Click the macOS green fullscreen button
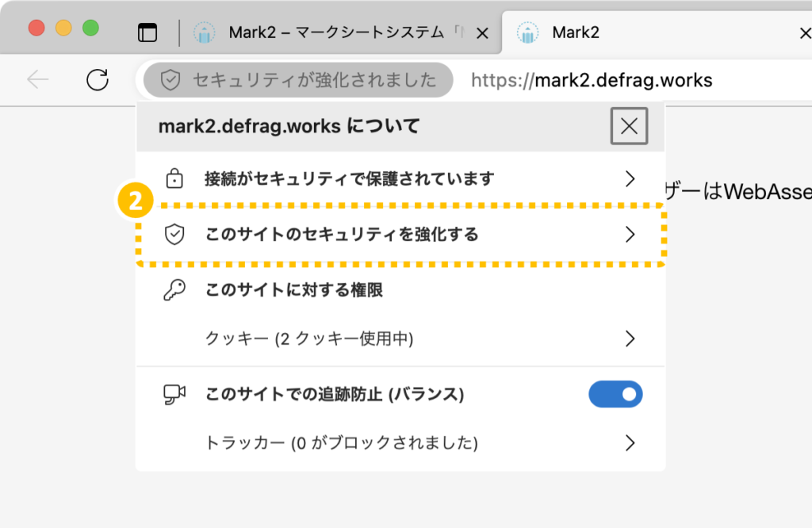 90,28
